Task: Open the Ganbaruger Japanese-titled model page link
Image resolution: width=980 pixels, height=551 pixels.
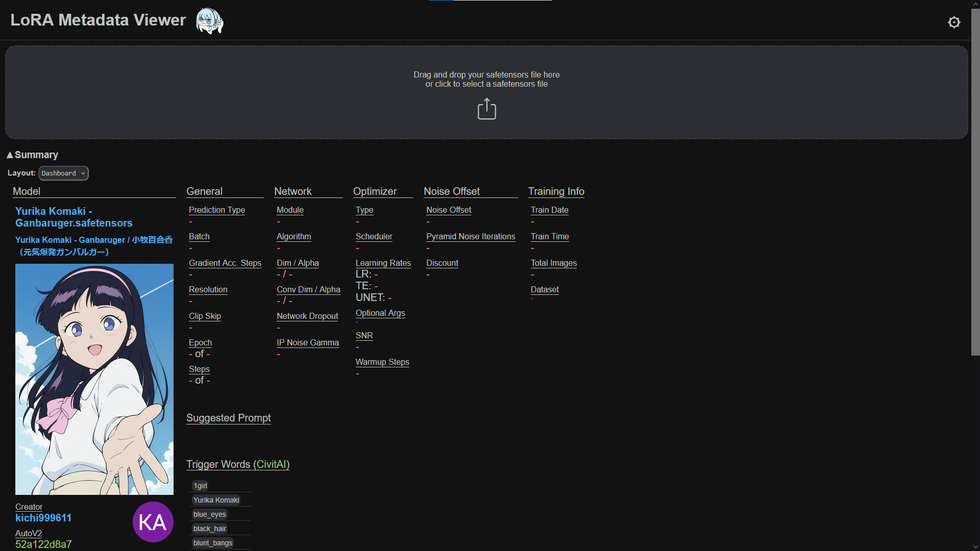Action: coord(94,245)
